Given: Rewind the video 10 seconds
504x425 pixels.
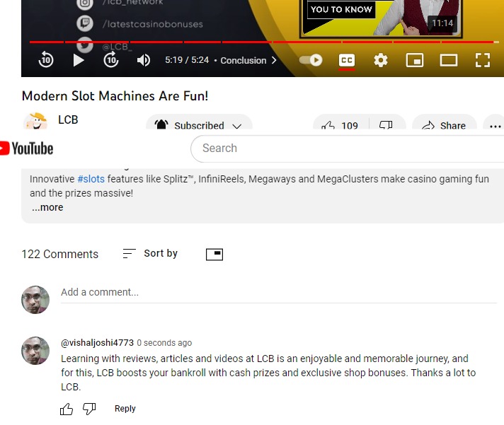Looking at the screenshot, I should 46,60.
